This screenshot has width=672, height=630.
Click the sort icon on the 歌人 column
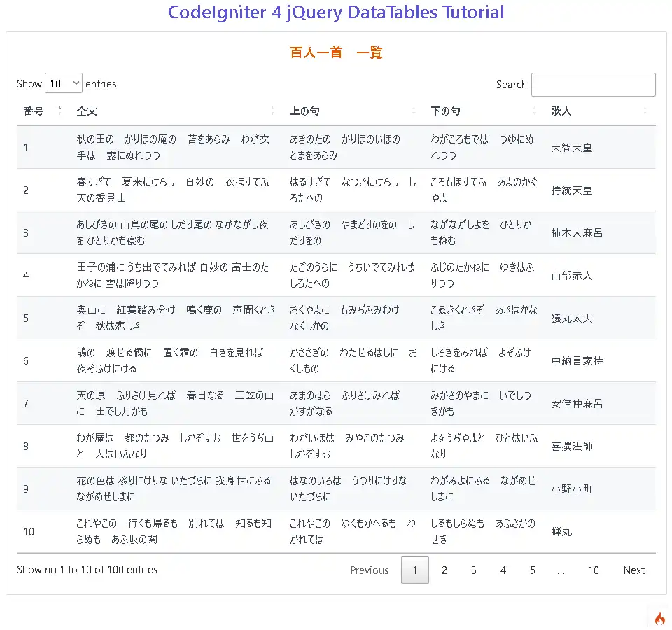645,111
